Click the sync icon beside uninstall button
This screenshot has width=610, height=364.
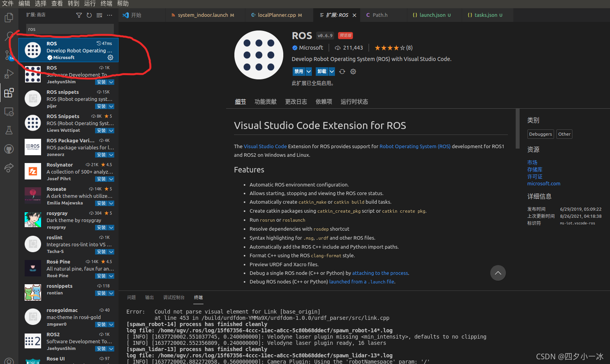pos(342,72)
